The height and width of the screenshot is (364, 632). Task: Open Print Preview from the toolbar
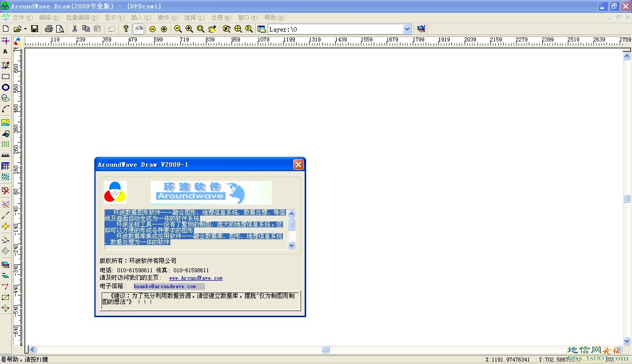click(x=60, y=29)
